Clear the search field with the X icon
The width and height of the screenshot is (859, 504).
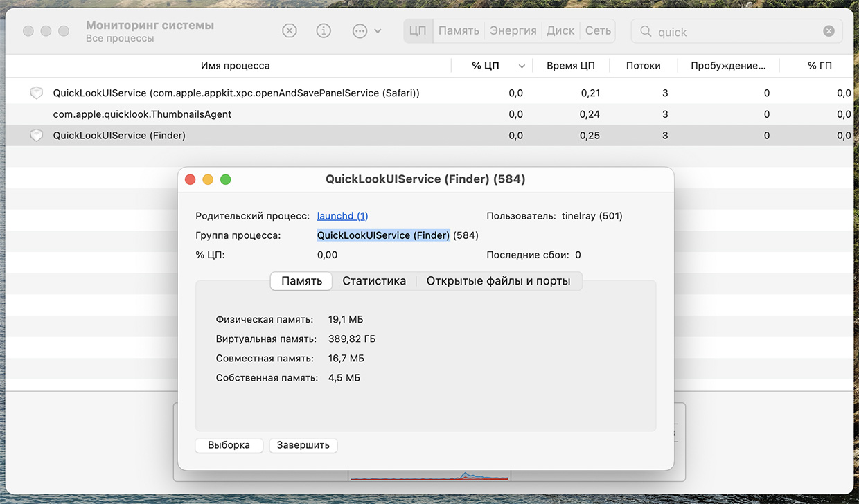(829, 31)
